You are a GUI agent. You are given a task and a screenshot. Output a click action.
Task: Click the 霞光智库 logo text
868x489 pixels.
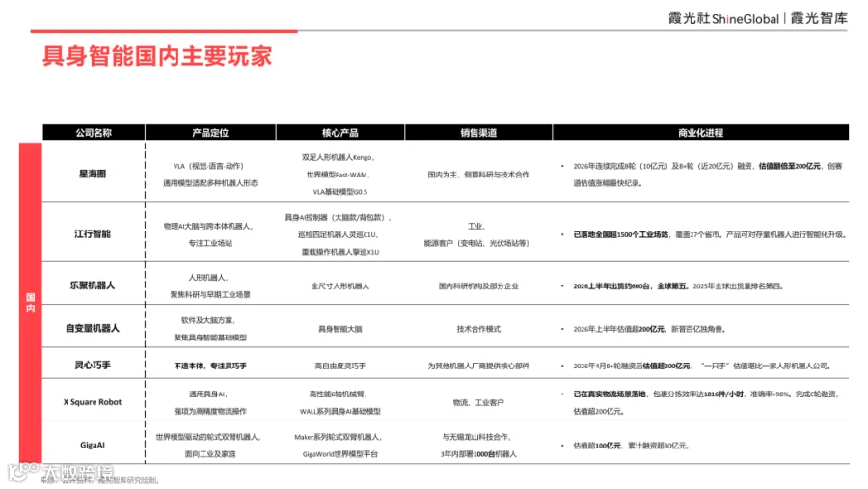tap(819, 17)
